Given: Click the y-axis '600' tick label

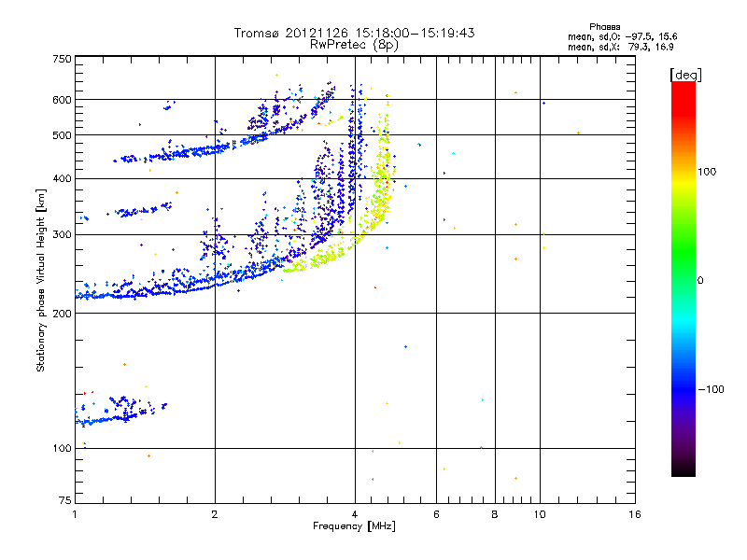Looking at the screenshot, I should (62, 100).
